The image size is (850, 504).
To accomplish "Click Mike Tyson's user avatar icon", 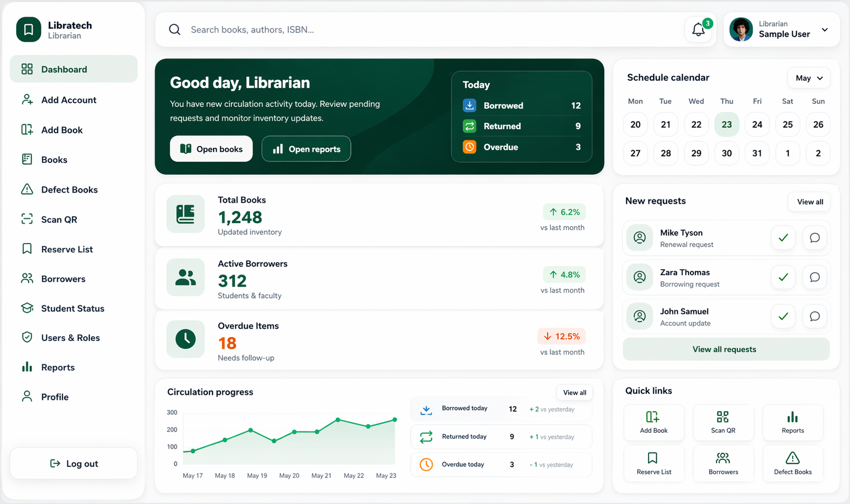I will [x=640, y=238].
